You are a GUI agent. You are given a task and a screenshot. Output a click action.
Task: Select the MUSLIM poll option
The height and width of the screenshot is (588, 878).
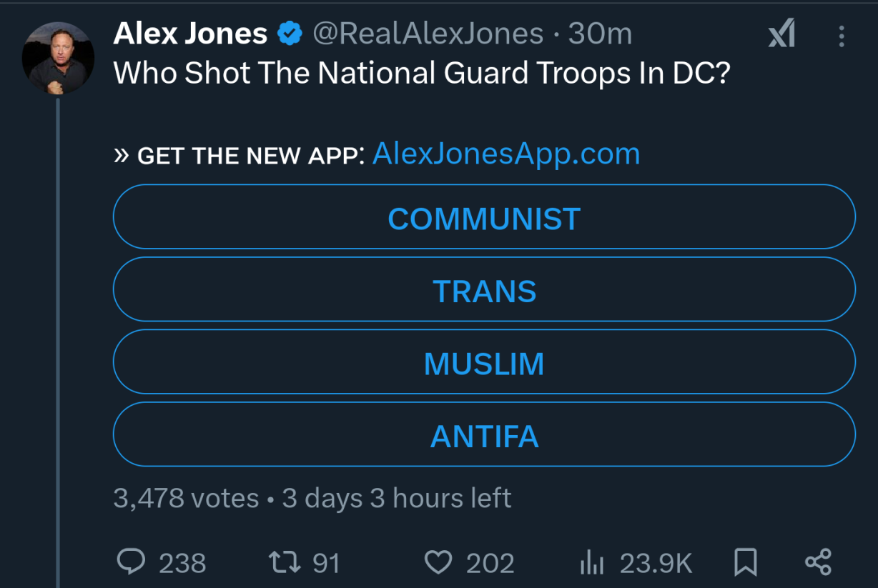point(484,363)
